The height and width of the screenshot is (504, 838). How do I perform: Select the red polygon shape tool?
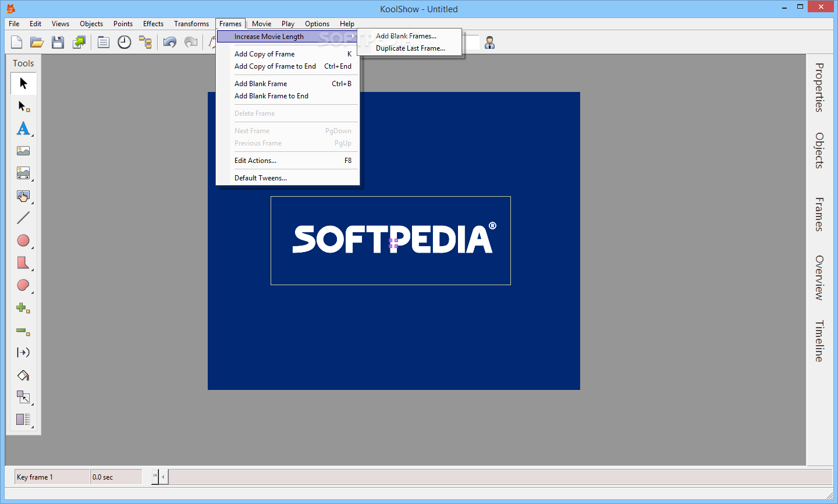click(23, 262)
